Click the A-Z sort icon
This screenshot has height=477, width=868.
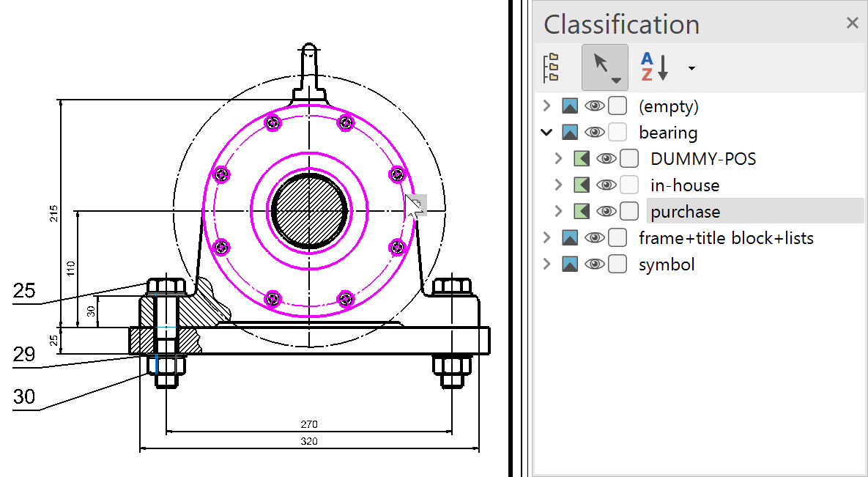pos(654,67)
